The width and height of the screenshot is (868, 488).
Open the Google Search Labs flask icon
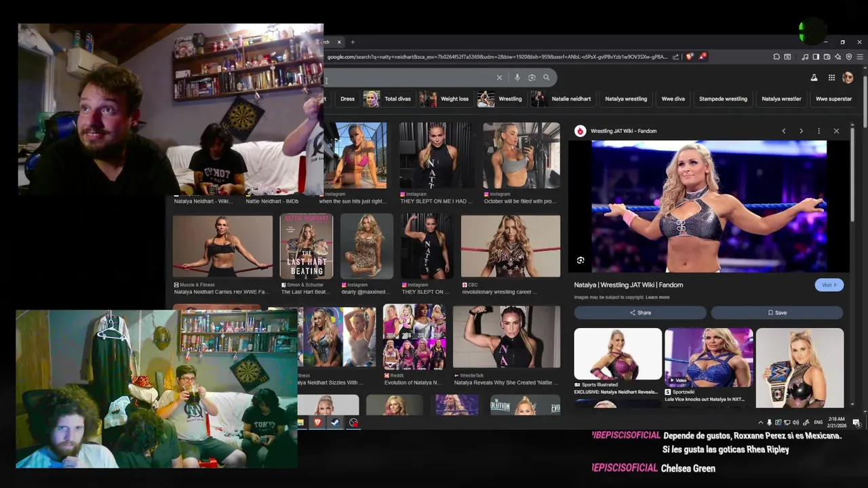(814, 78)
